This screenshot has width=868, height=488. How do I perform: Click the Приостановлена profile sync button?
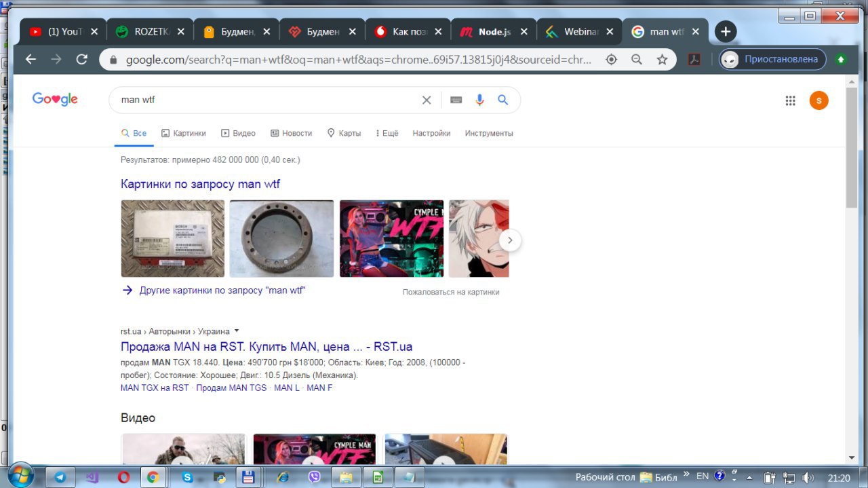pyautogui.click(x=773, y=59)
